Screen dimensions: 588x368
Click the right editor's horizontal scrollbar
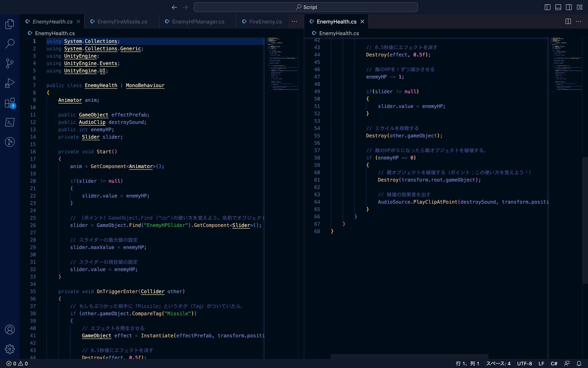click(x=409, y=356)
